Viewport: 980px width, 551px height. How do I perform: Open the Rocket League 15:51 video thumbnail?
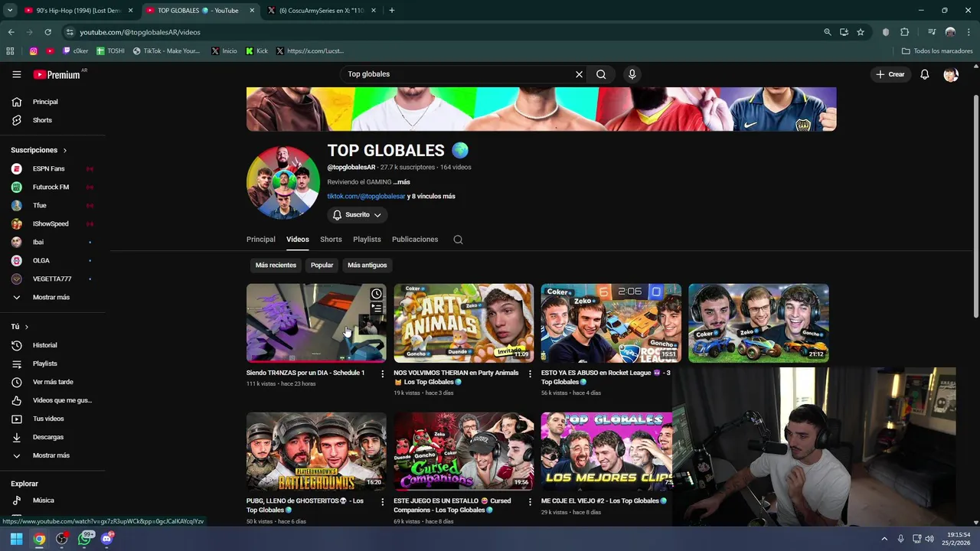[x=611, y=323]
